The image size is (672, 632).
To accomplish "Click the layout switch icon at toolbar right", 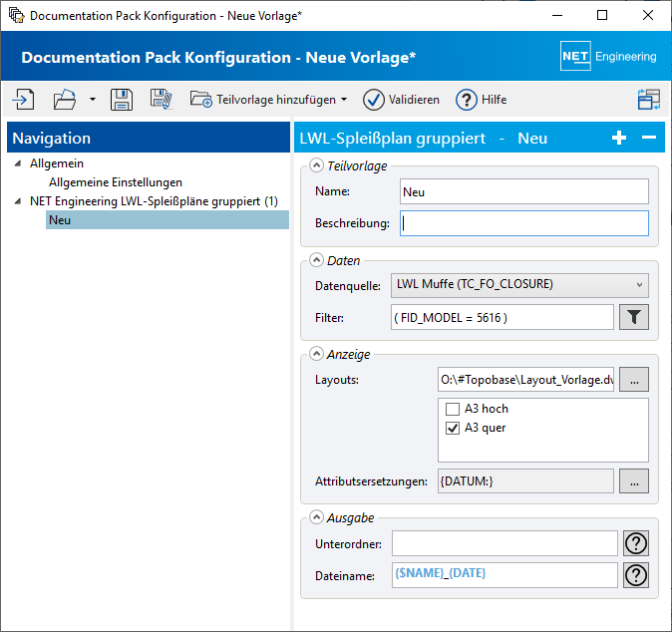I will [649, 100].
